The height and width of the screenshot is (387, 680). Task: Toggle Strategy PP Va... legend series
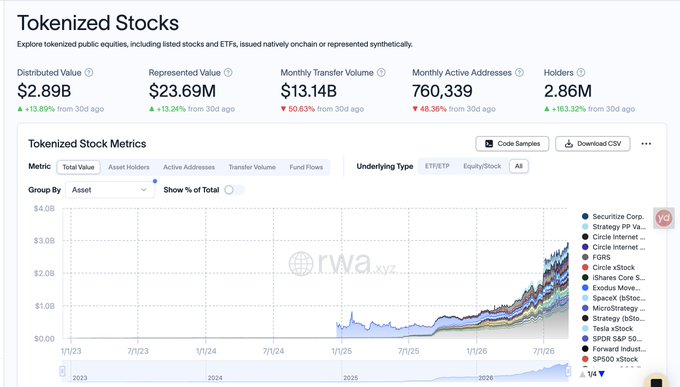pos(613,227)
